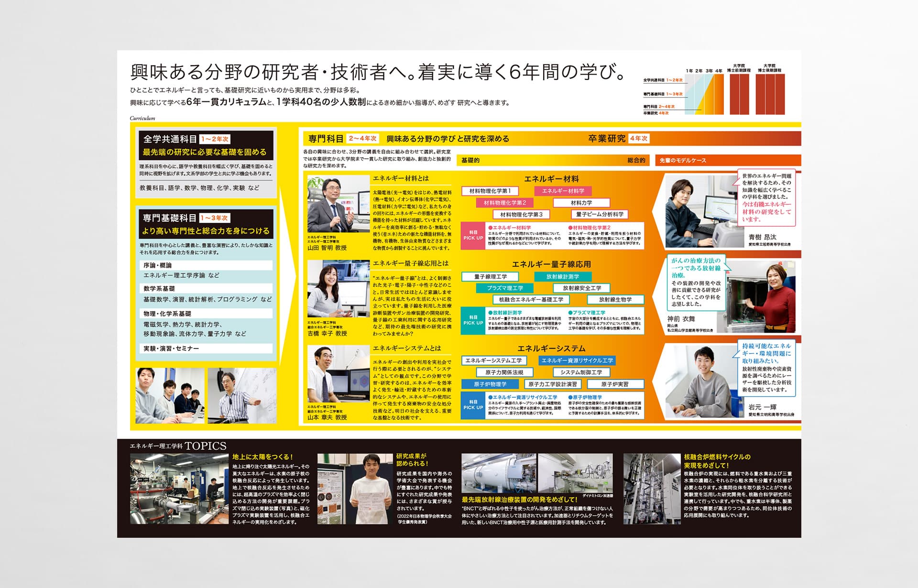Click 最先端の研究に必要な基礎を固める subtitle
This screenshot has width=918, height=588.
[205, 152]
